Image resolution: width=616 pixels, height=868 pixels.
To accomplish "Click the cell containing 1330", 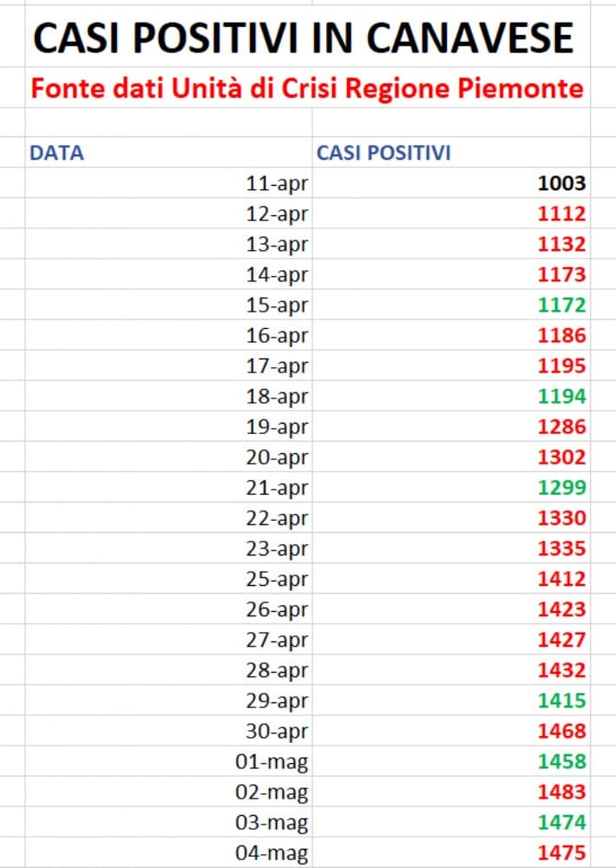I will point(561,518).
